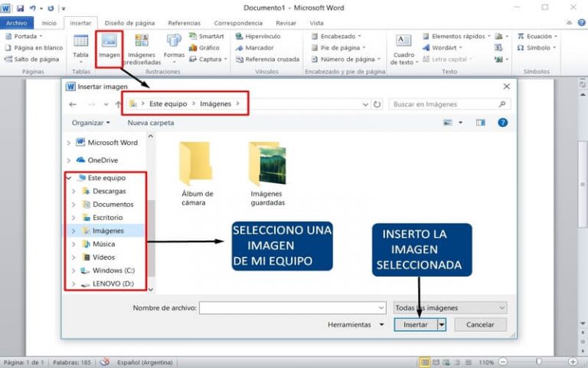Select Documentos in navigation tree

pyautogui.click(x=113, y=204)
